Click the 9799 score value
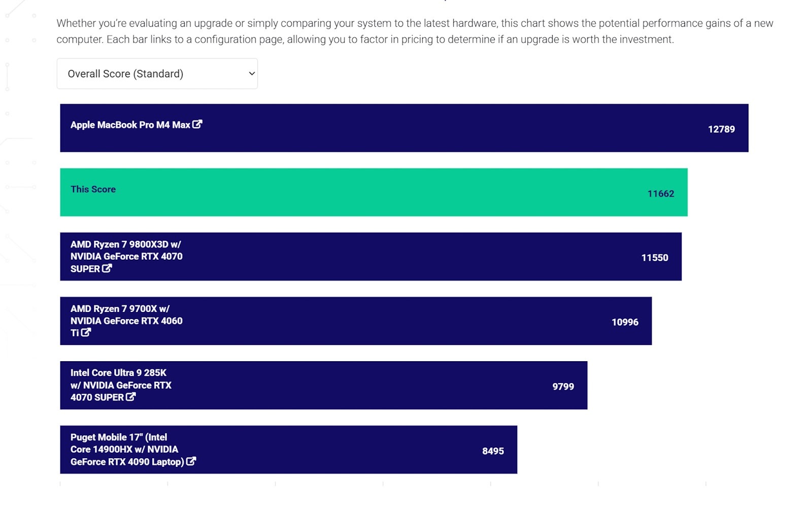 (563, 387)
